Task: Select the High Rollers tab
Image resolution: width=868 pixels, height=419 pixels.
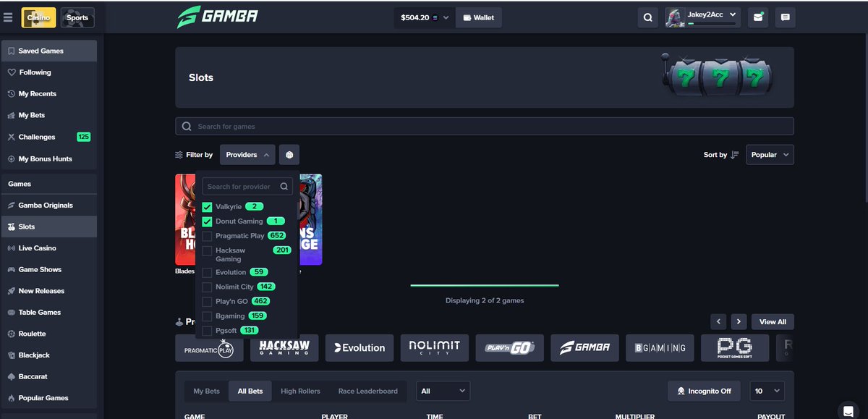Action: pos(300,391)
